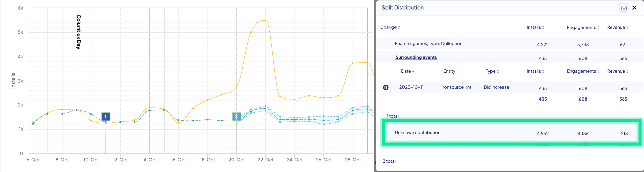Viewport: 644px width, 172px height.
Task: Click the download export icon
Action: click(624, 8)
